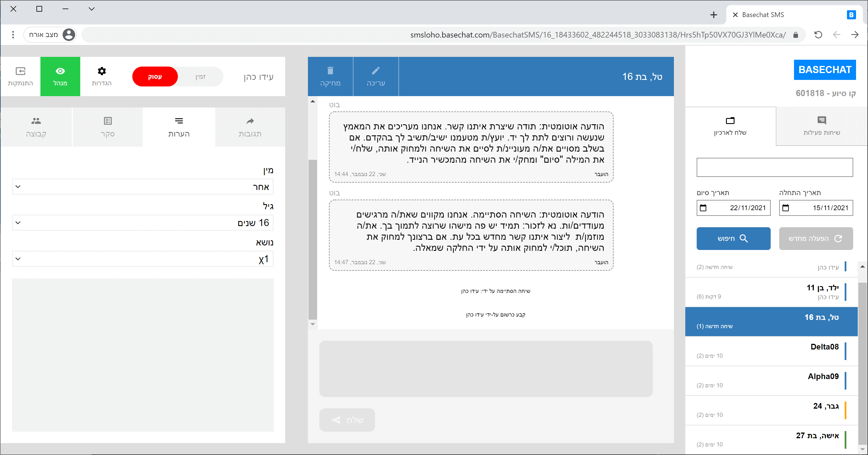Select the notes tab (הערות)

[179, 127]
